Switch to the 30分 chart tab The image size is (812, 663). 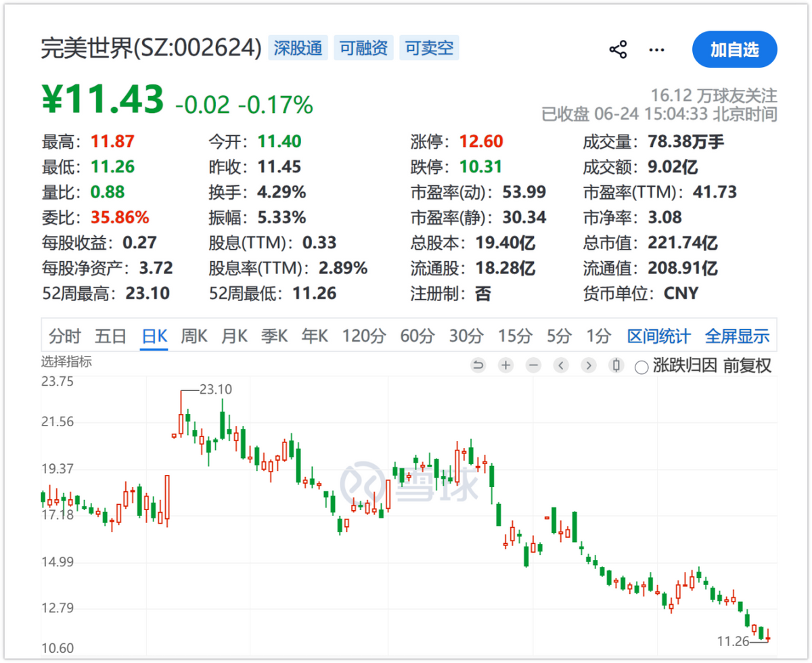467,336
